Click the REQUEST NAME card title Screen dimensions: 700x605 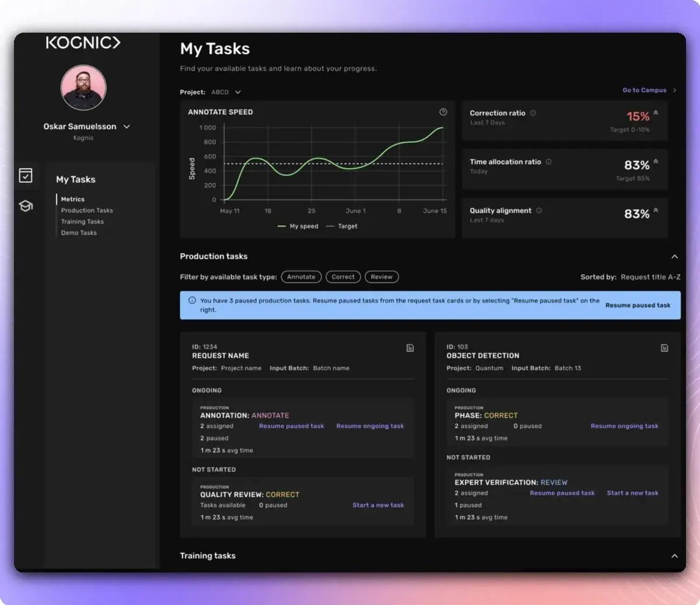pyautogui.click(x=220, y=356)
